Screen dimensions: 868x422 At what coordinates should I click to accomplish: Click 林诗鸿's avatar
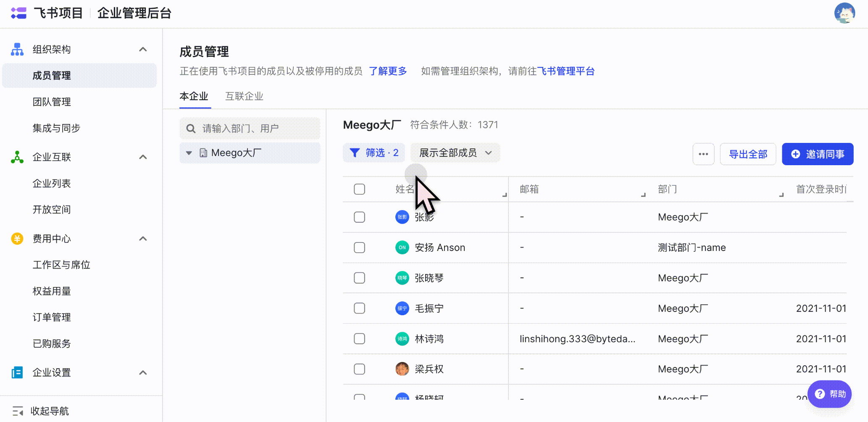[402, 339]
